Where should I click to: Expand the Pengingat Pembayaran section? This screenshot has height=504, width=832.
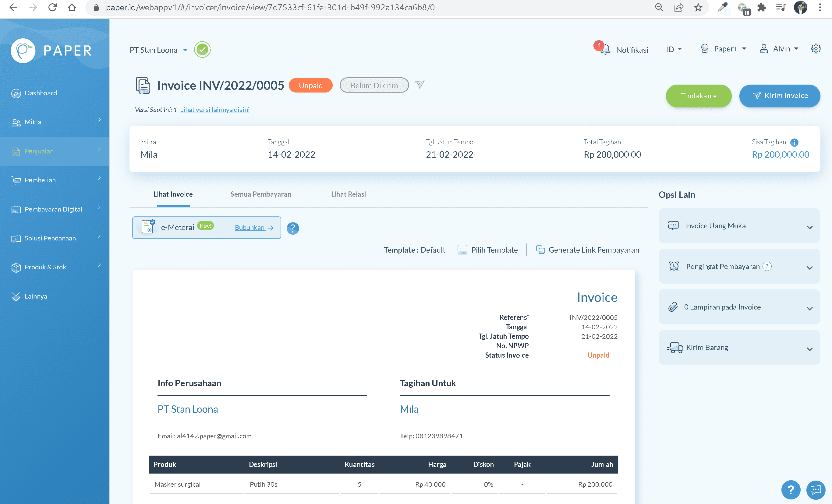(x=739, y=266)
